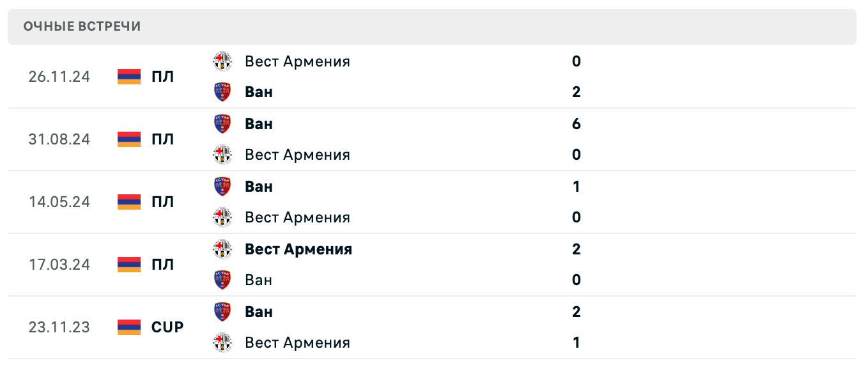
Task: Click the Ван badge in the 17.03.24 row
Action: [222, 279]
